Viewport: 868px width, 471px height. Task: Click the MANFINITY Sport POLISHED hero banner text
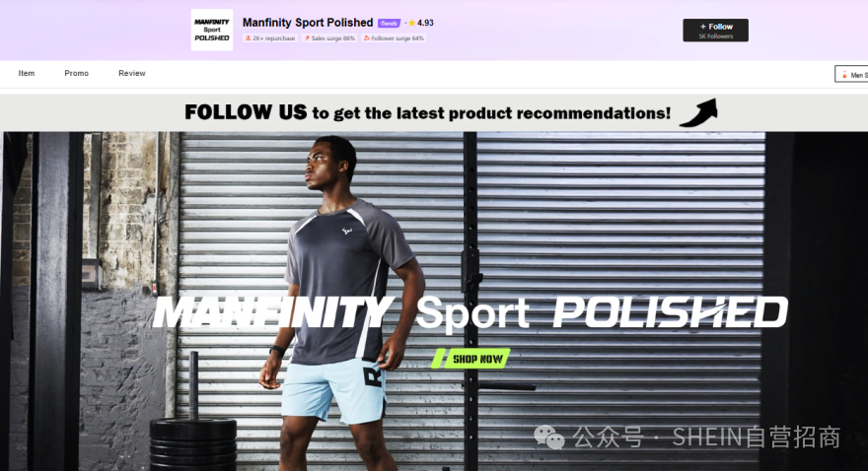coord(470,312)
